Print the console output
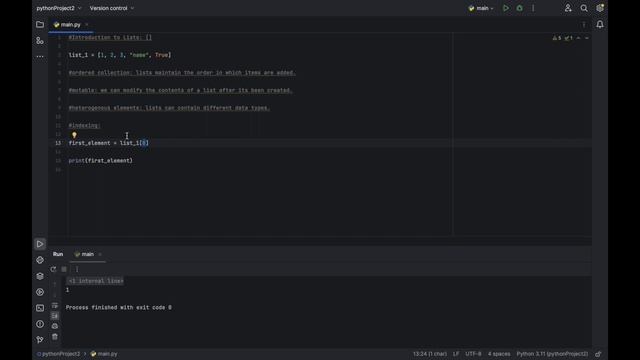Screen dimensions: 640x360 coord(55,326)
